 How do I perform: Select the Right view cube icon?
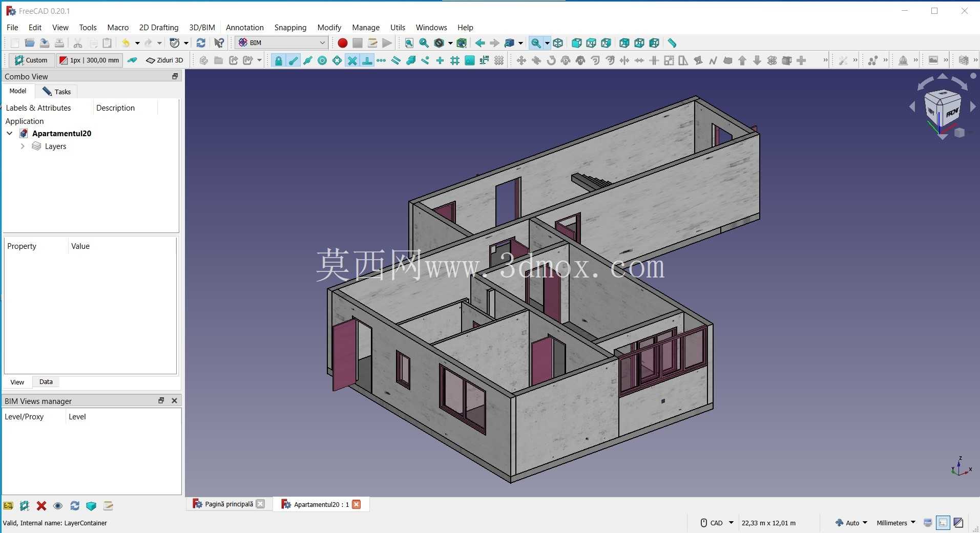point(606,43)
